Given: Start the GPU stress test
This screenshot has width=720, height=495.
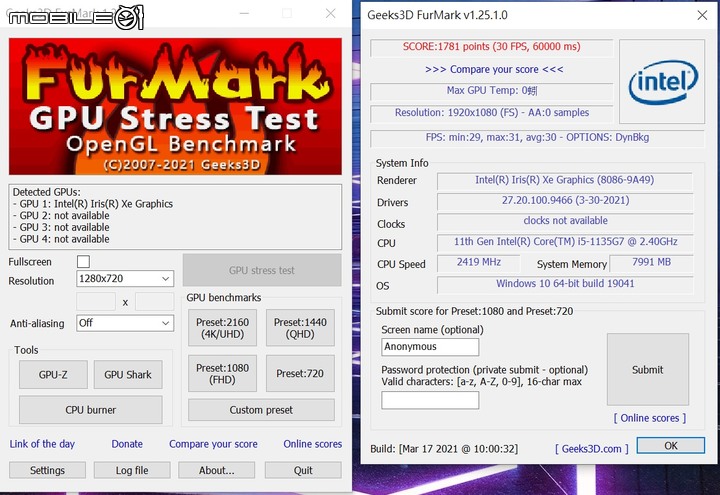Looking at the screenshot, I should [x=262, y=270].
